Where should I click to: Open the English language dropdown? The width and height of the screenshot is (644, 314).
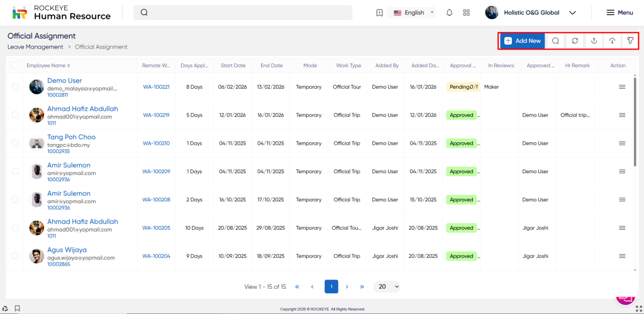tap(414, 13)
